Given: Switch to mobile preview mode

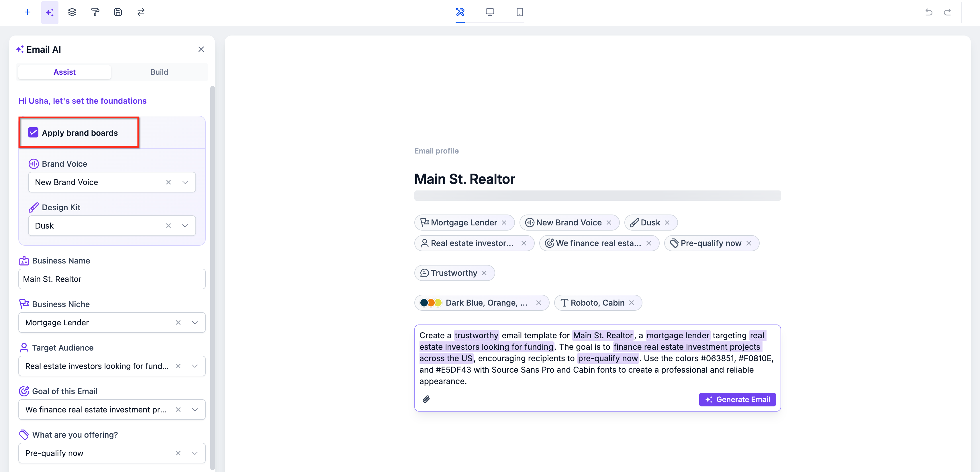Looking at the screenshot, I should coord(520,12).
